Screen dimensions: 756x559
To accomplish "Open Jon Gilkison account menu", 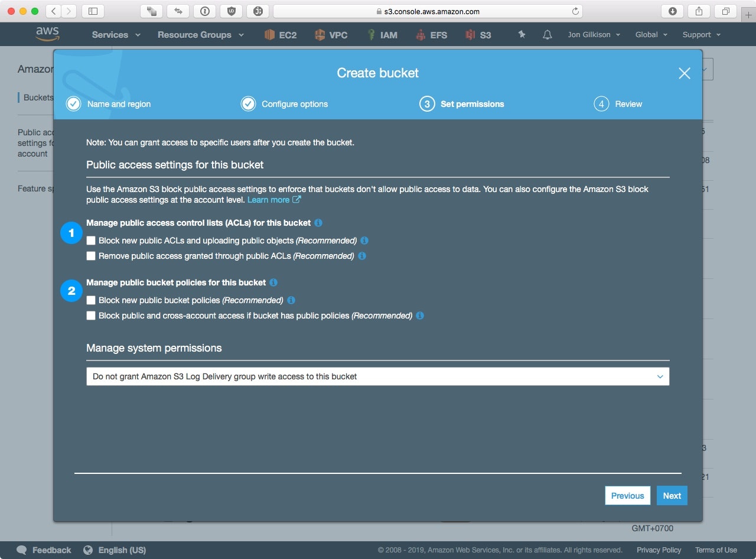I will 594,35.
